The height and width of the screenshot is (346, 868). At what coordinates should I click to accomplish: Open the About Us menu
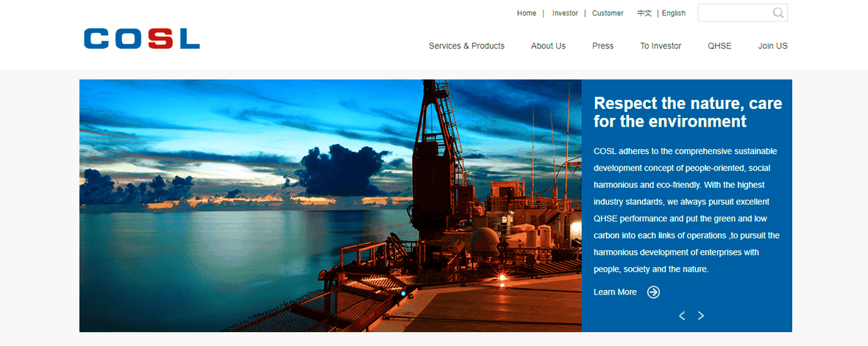548,46
